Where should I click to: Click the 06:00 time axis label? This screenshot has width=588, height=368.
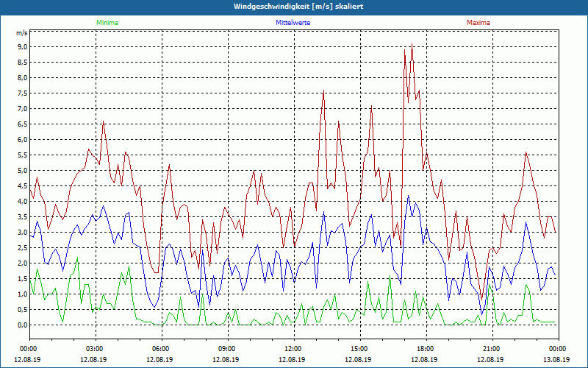pos(159,349)
